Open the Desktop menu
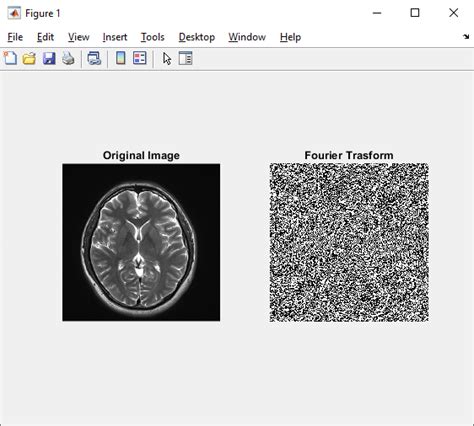The width and height of the screenshot is (474, 426). [x=197, y=37]
